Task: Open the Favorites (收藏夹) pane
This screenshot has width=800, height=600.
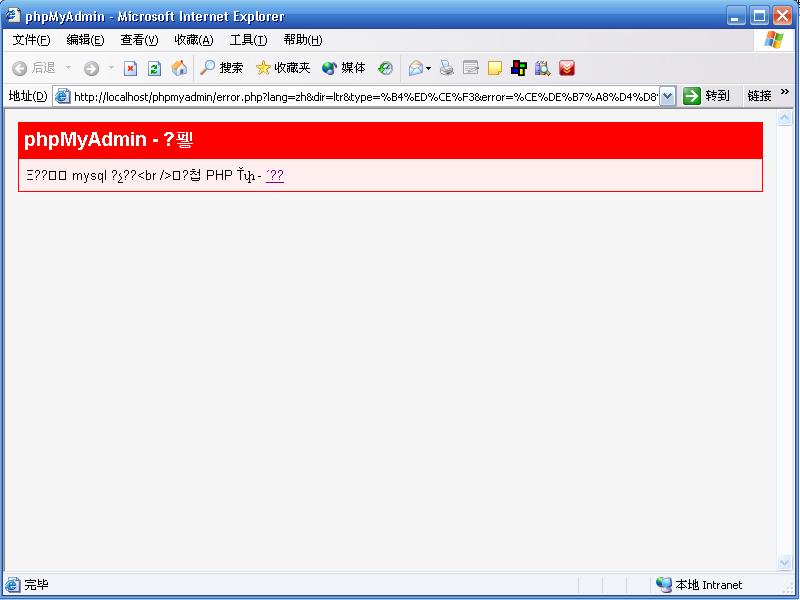Action: point(283,68)
